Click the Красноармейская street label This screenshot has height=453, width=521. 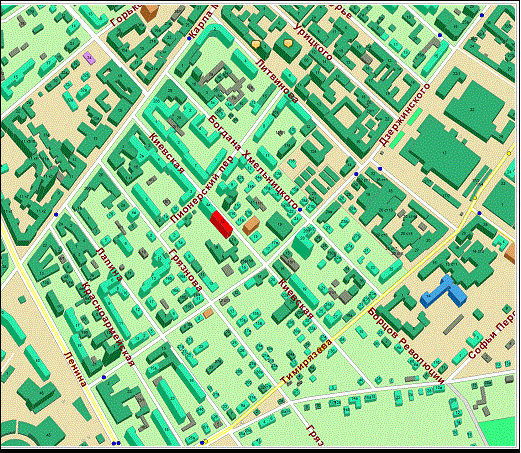tap(109, 324)
